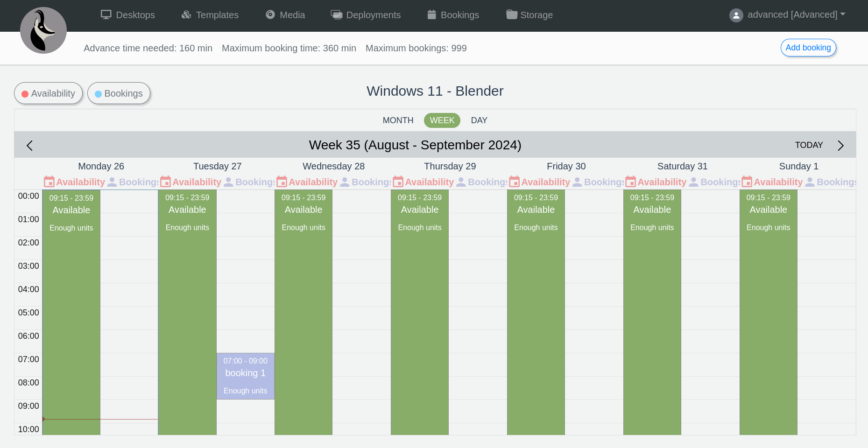868x448 pixels.
Task: Jump to TODAY in the calendar
Action: pyautogui.click(x=809, y=145)
